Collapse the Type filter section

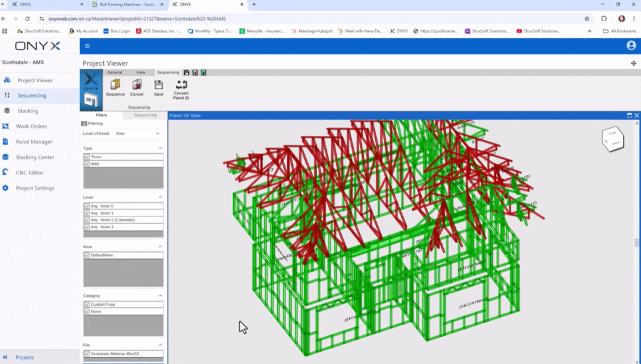(x=160, y=148)
